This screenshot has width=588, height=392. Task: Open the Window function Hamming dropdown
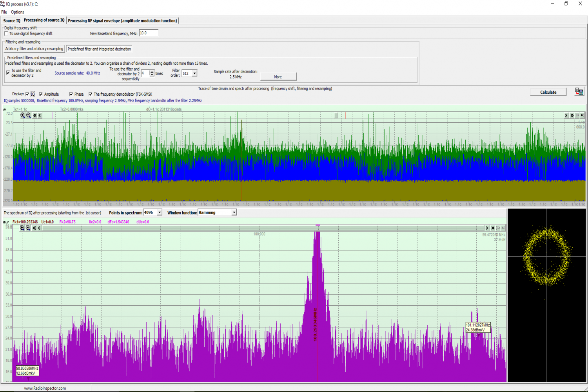pos(234,212)
